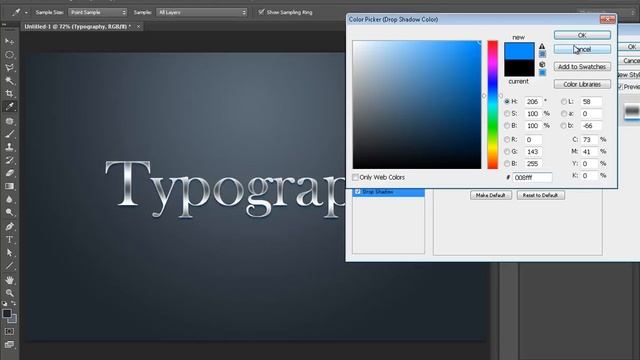Cancel the Color Picker dialog

tap(582, 49)
